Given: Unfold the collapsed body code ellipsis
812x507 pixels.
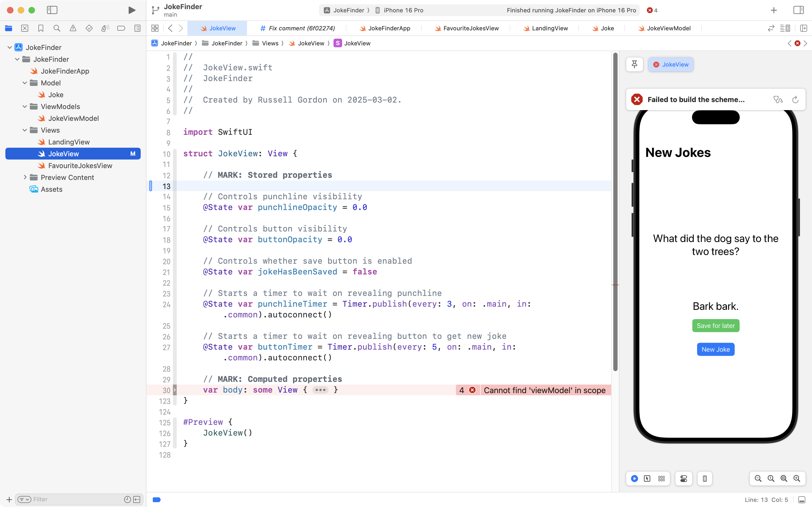Looking at the screenshot, I should pos(320,390).
